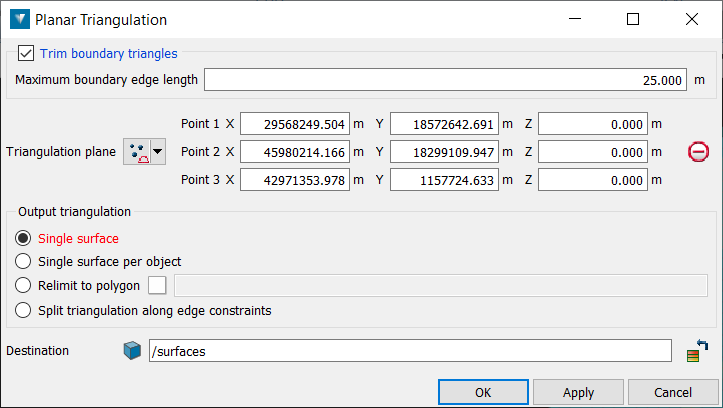Click the blue surface container icon
Image resolution: width=723 pixels, height=408 pixels.
tap(132, 351)
